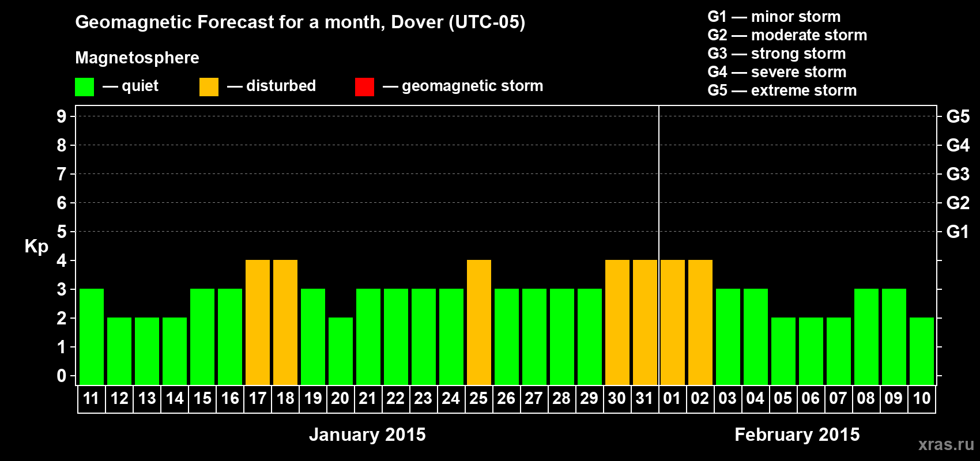
Task: Select the green bar for February 07
Action: coord(839,351)
